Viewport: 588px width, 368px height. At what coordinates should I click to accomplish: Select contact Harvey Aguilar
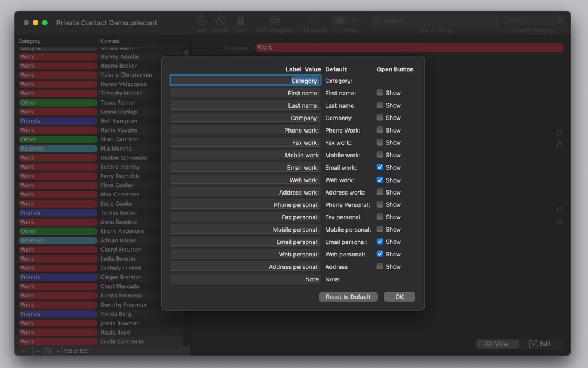pos(119,56)
